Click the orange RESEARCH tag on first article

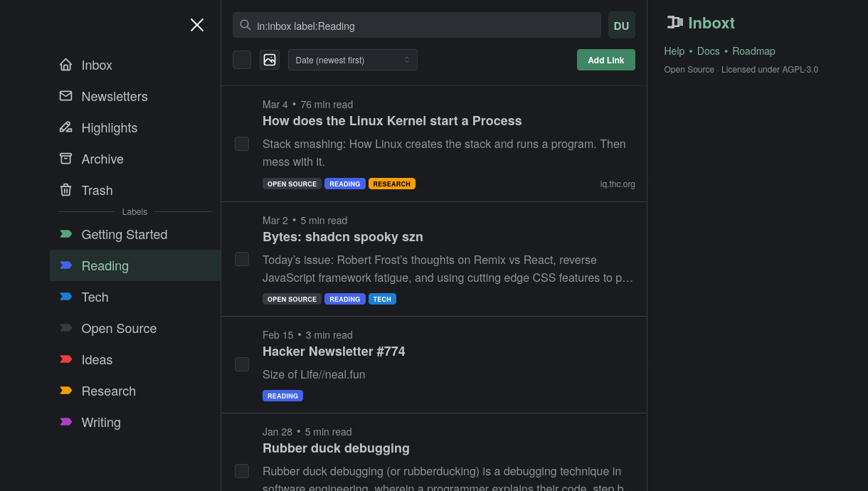(x=391, y=184)
